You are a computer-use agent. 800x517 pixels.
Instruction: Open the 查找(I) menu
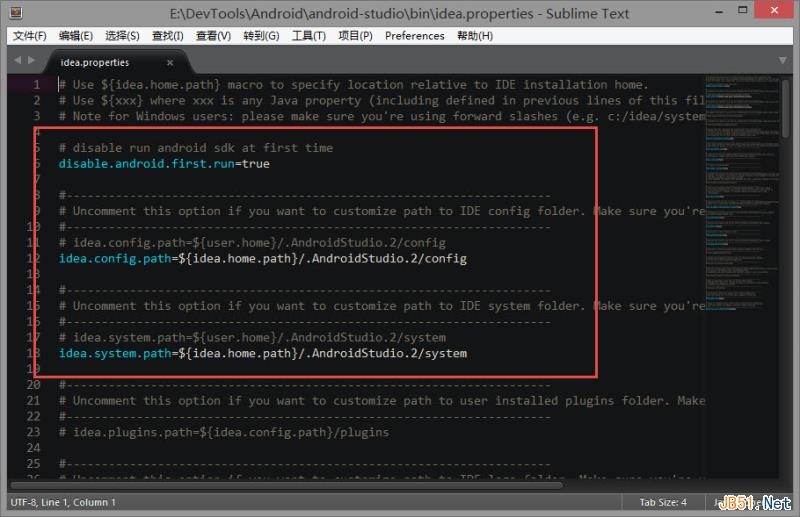point(168,36)
